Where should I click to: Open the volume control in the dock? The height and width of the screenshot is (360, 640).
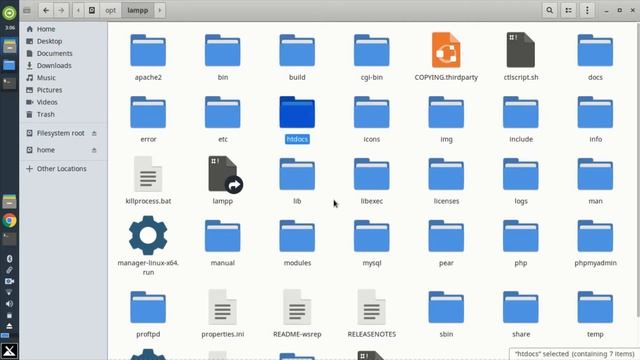pos(9,304)
